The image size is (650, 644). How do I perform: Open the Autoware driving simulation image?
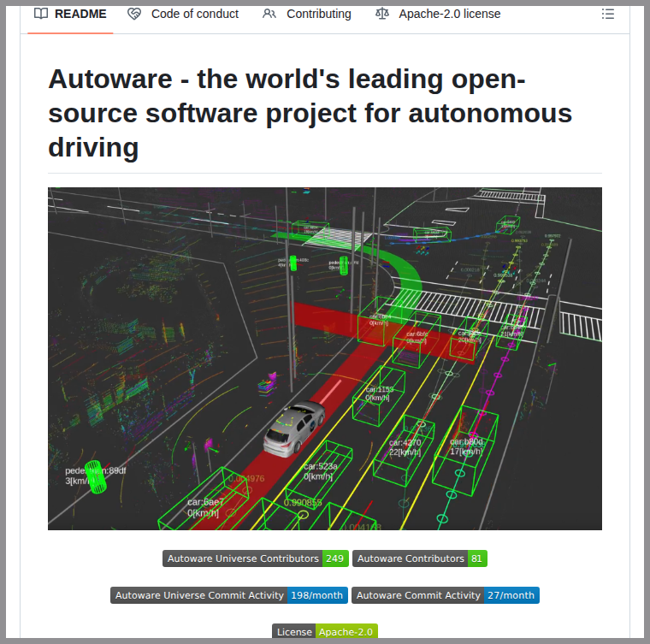click(325, 358)
